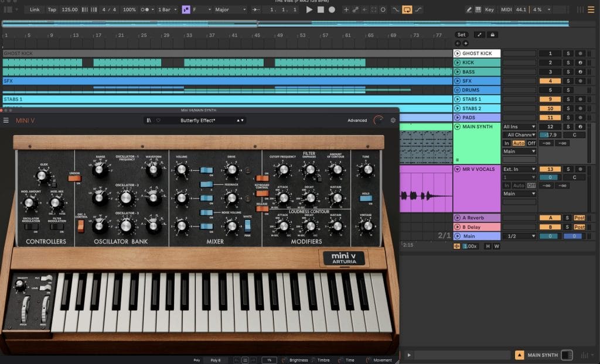Image resolution: width=600 pixels, height=364 pixels.
Task: Open the 1 Bar quantization dropdown
Action: 168,9
